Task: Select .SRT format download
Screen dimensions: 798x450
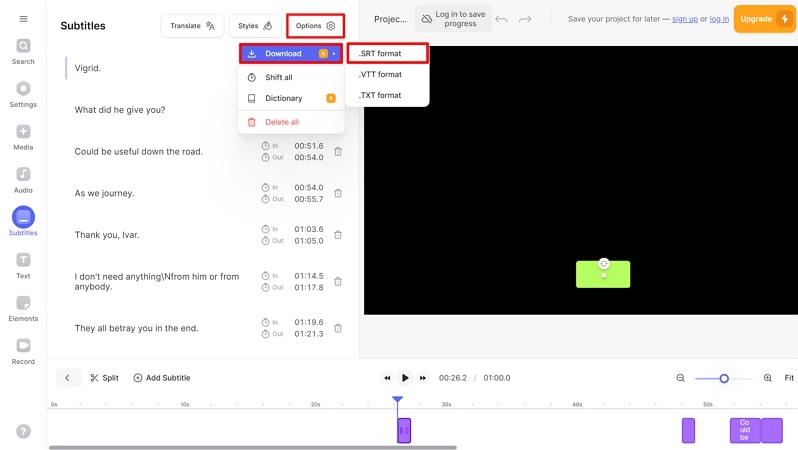Action: [x=387, y=53]
